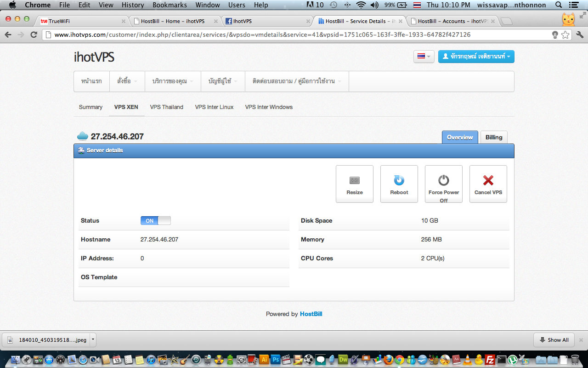This screenshot has height=368, width=588.
Task: Open the VPS Thailand sub-tab
Action: (x=167, y=107)
